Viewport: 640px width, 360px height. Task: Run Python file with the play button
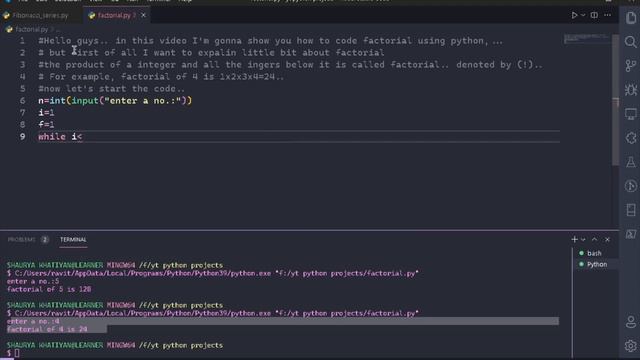click(x=574, y=15)
